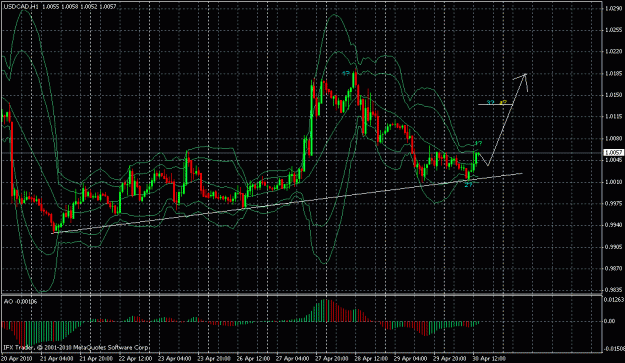Click the 29 Apr 20:00 time label
The height and width of the screenshot is (363, 625).
coord(450,358)
